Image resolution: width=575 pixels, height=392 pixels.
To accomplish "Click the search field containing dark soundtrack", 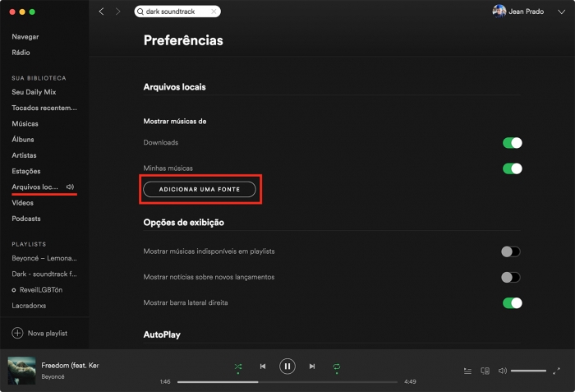I will point(177,12).
